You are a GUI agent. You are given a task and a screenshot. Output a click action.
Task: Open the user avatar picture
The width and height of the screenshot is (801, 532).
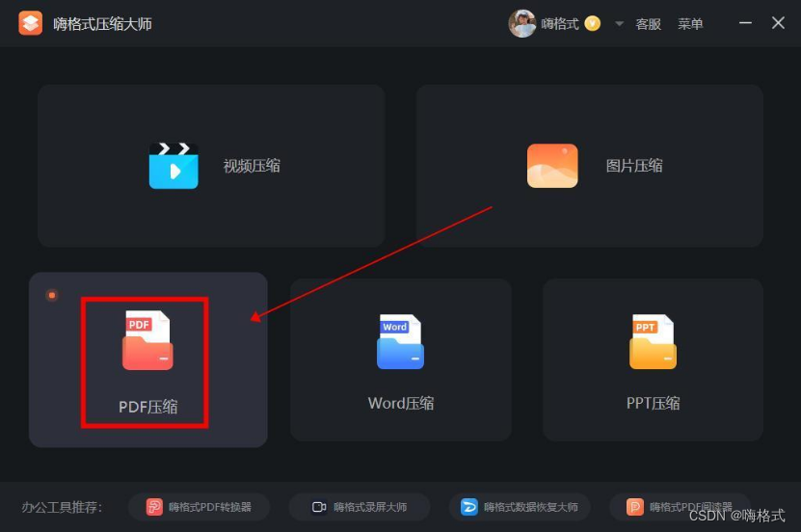(x=521, y=23)
